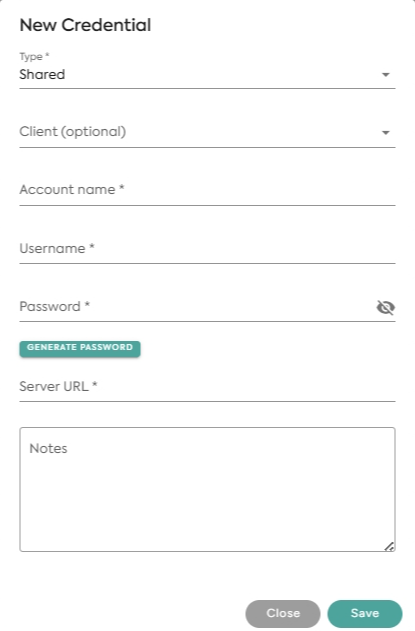Click the New Credential heading
Image resolution: width=415 pixels, height=631 pixels.
coord(85,25)
